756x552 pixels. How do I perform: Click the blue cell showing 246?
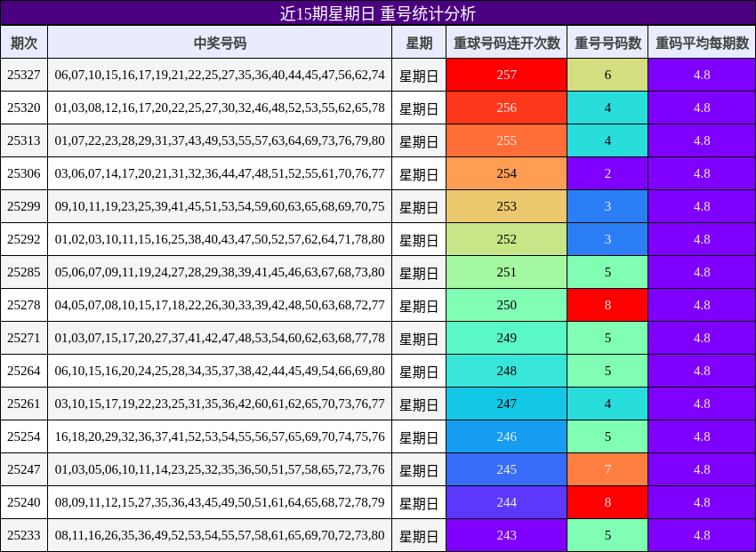coord(506,436)
